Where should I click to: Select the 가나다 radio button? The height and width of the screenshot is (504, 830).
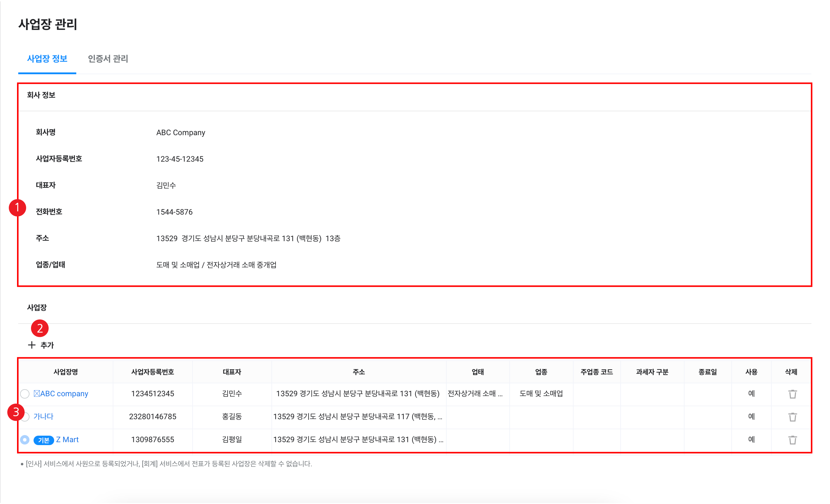pyautogui.click(x=26, y=417)
